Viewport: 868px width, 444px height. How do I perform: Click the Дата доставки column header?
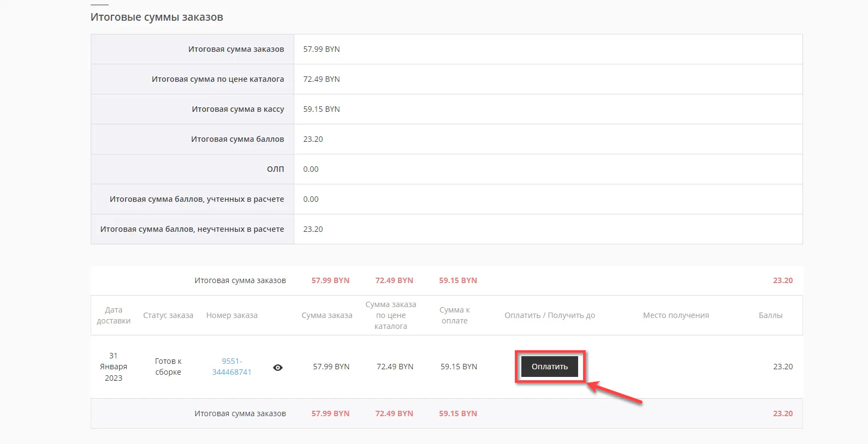coord(114,315)
